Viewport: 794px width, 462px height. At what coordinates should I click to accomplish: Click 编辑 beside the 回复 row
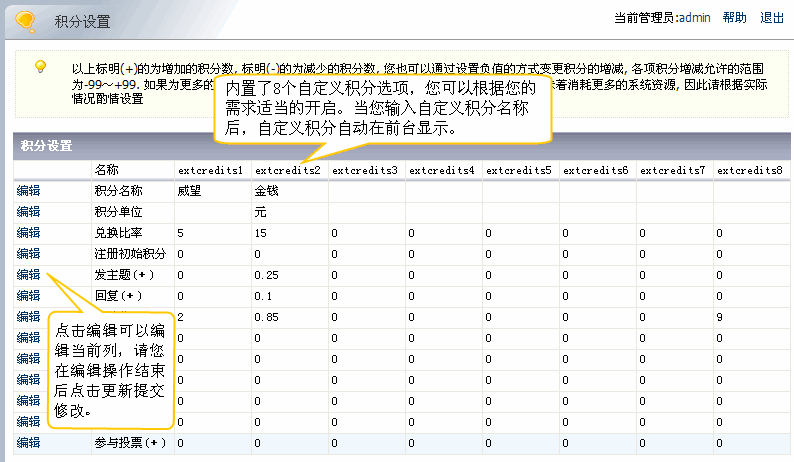click(28, 296)
